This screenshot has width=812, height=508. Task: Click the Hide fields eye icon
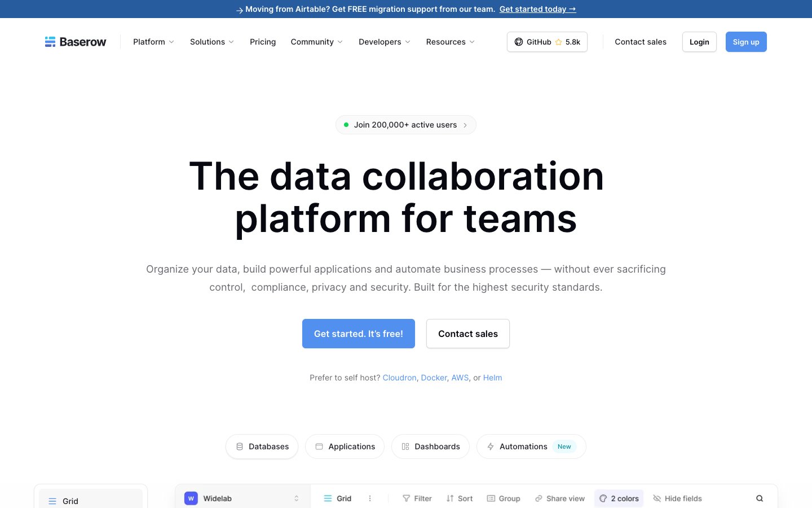(x=657, y=498)
